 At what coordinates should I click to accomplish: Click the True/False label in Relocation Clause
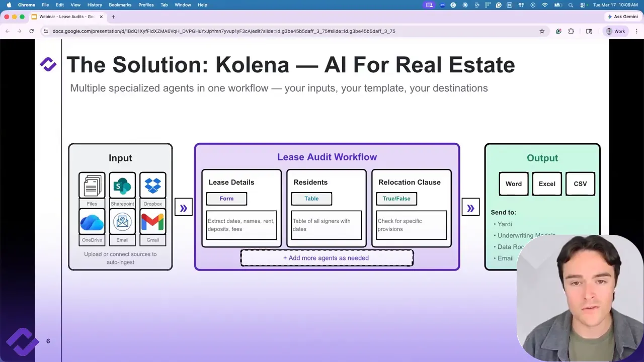(x=396, y=199)
